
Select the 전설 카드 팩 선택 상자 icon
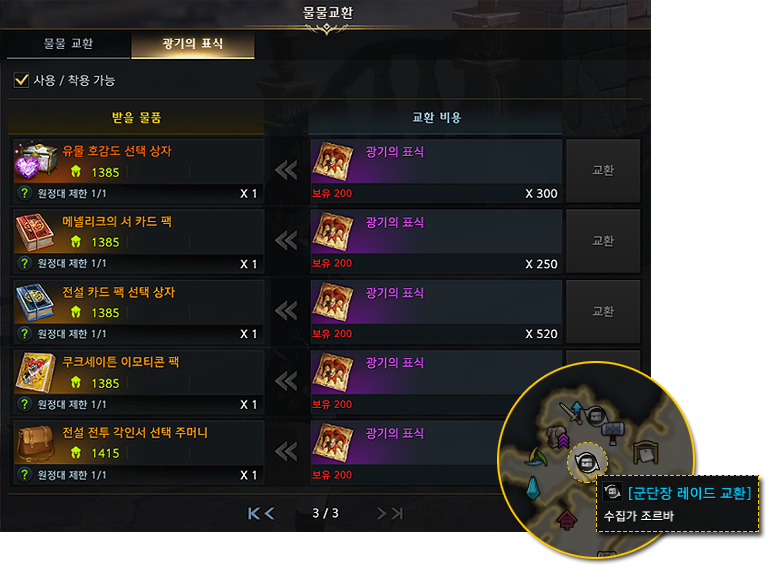(35, 302)
